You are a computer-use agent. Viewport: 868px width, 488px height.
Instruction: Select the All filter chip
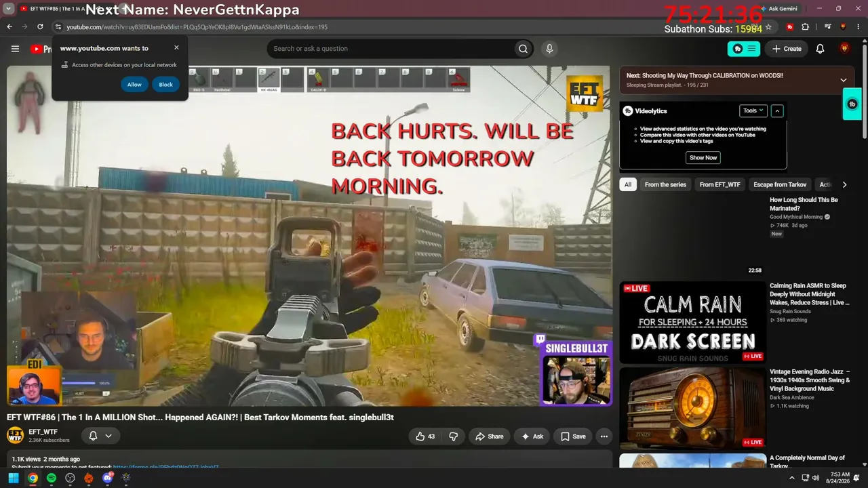point(628,184)
